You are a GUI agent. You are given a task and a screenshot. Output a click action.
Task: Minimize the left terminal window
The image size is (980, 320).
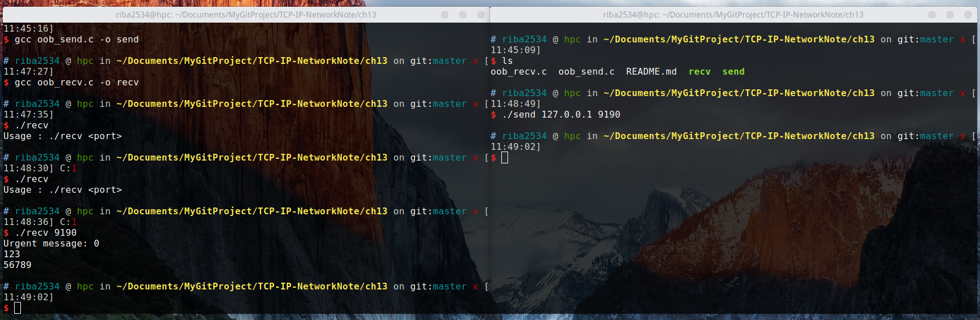[x=445, y=15]
